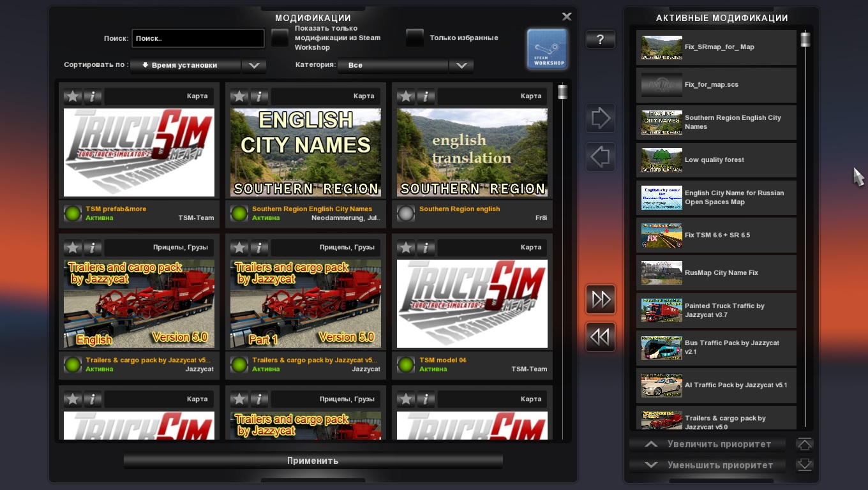
Task: Star the Southern Region english mod
Action: (406, 96)
